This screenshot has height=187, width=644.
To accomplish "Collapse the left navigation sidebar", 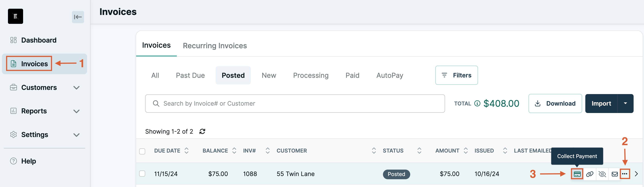I will tap(78, 17).
